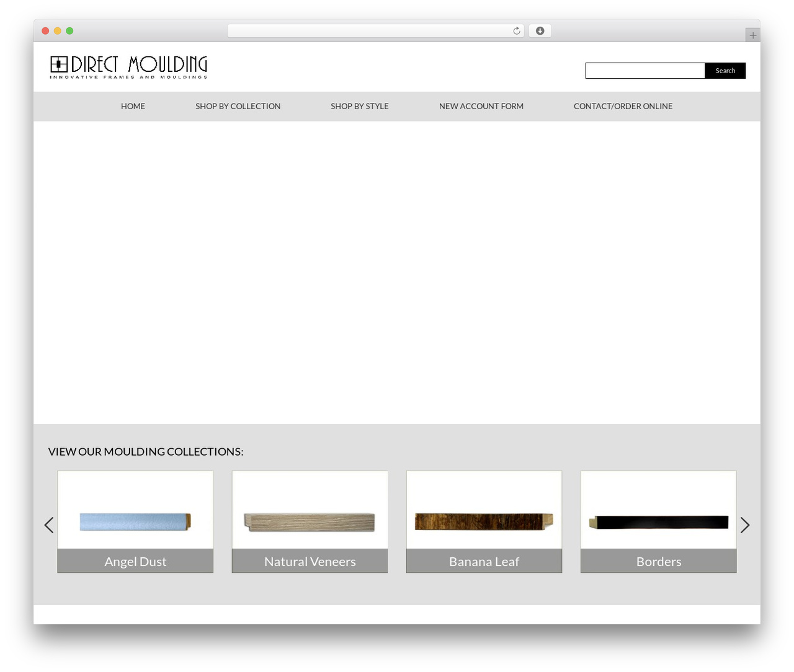Focus the site search text field
794x672 pixels.
coord(645,71)
